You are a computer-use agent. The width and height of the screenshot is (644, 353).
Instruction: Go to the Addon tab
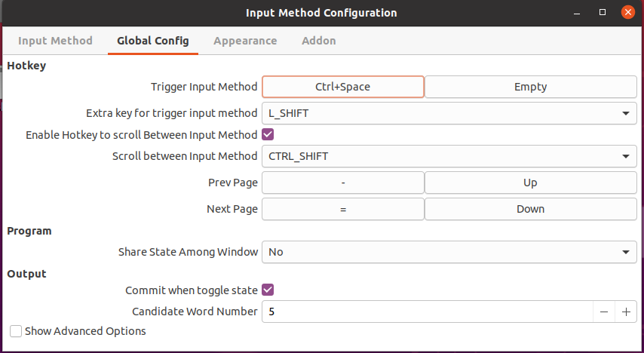(319, 41)
